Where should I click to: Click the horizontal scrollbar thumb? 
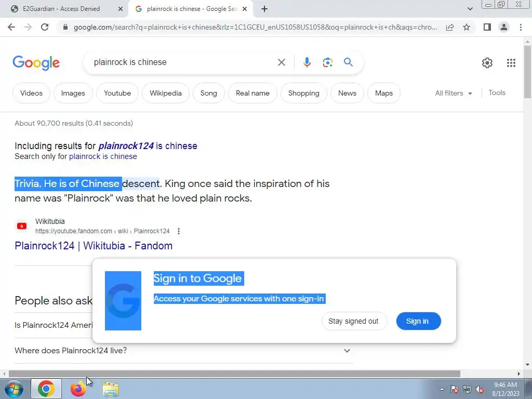pos(234,374)
